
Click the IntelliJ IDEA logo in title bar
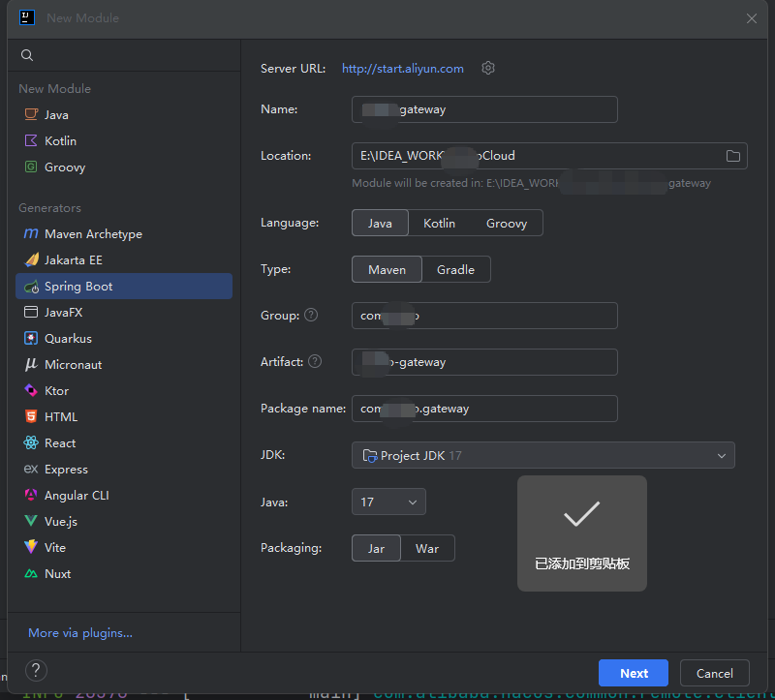[27, 17]
